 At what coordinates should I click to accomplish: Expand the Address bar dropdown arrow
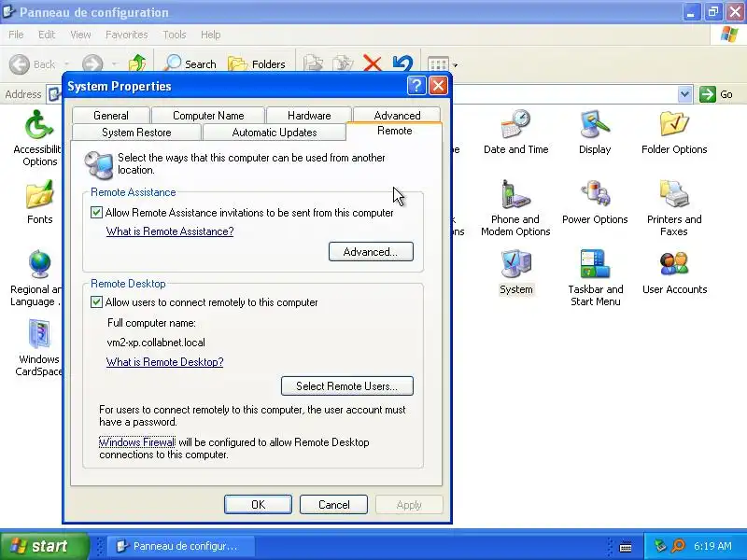coord(684,94)
